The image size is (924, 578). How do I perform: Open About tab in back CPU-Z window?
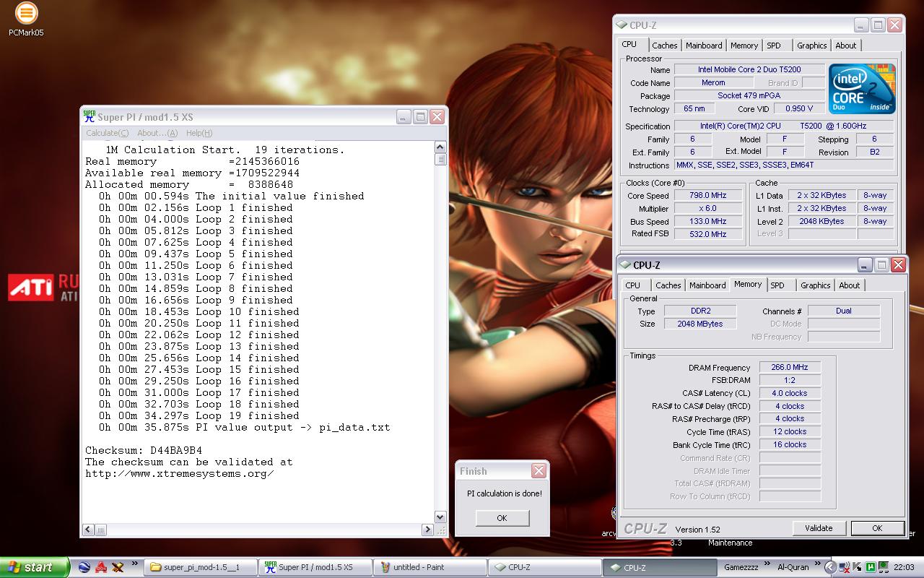[x=845, y=46]
